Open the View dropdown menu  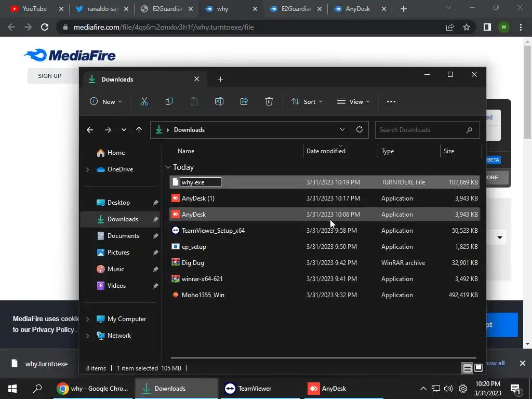[x=353, y=101]
